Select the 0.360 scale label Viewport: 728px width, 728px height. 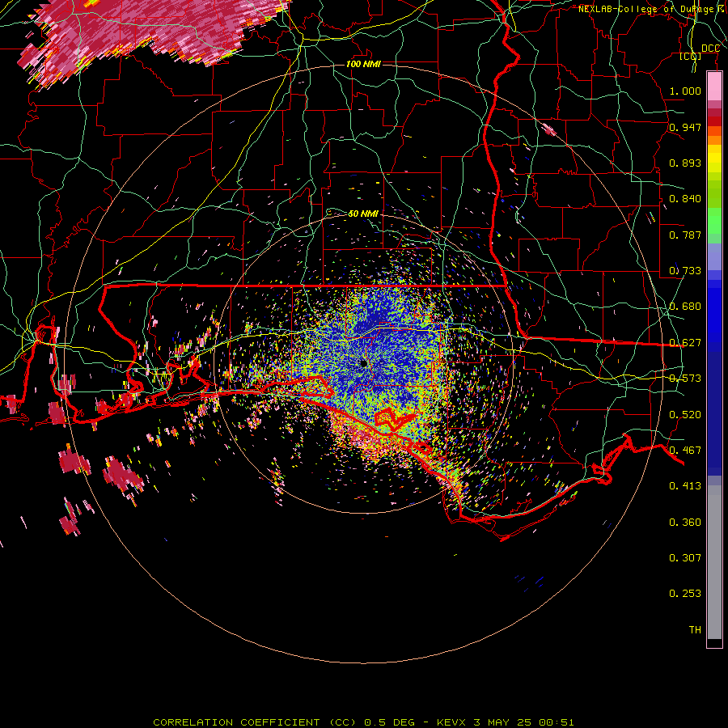click(x=685, y=523)
